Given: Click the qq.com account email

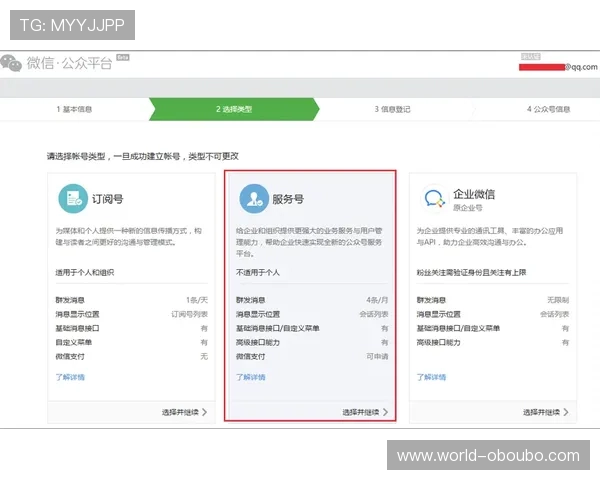Looking at the screenshot, I should [x=558, y=67].
